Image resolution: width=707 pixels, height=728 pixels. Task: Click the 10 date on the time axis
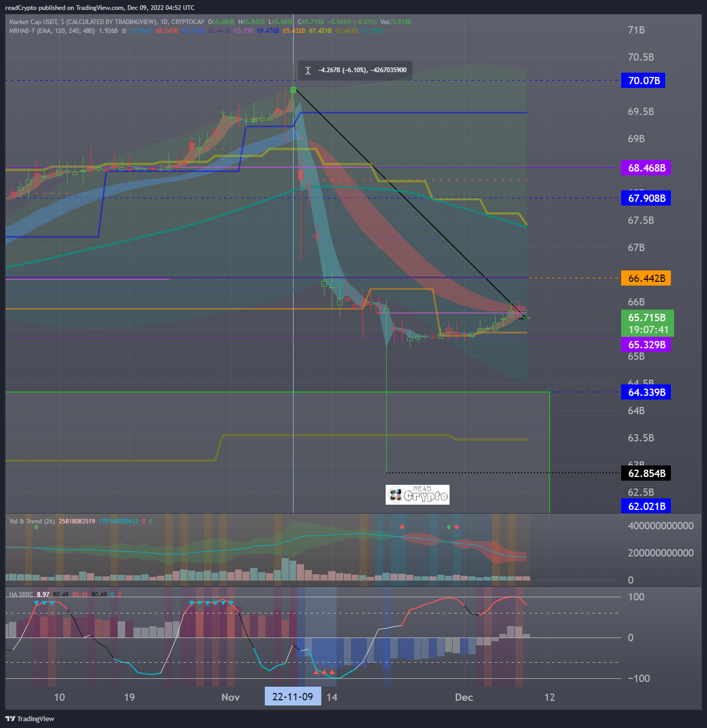(x=60, y=697)
